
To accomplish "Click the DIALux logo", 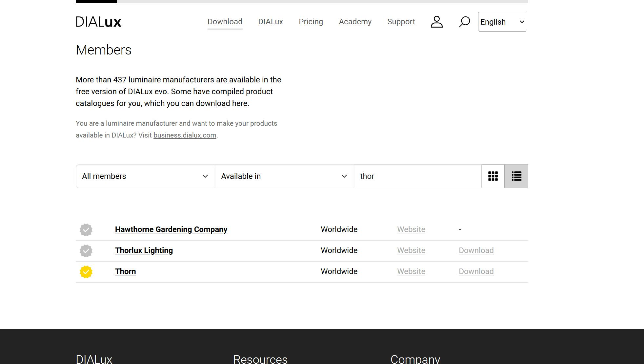I will 98,22.
